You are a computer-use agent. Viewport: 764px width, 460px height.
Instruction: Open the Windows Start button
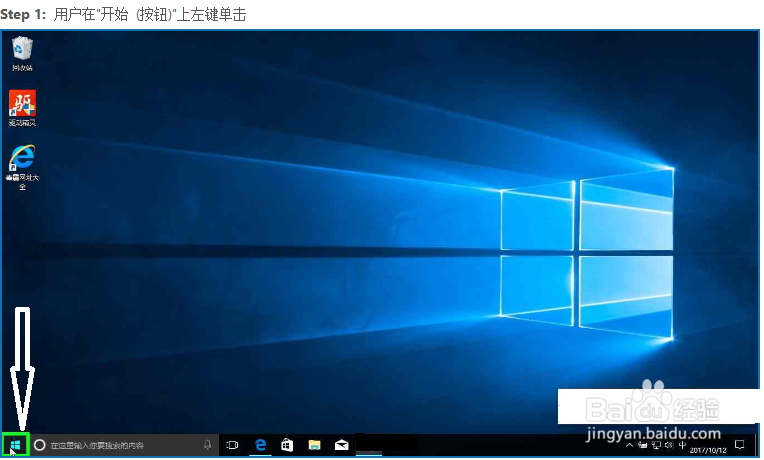coord(16,444)
